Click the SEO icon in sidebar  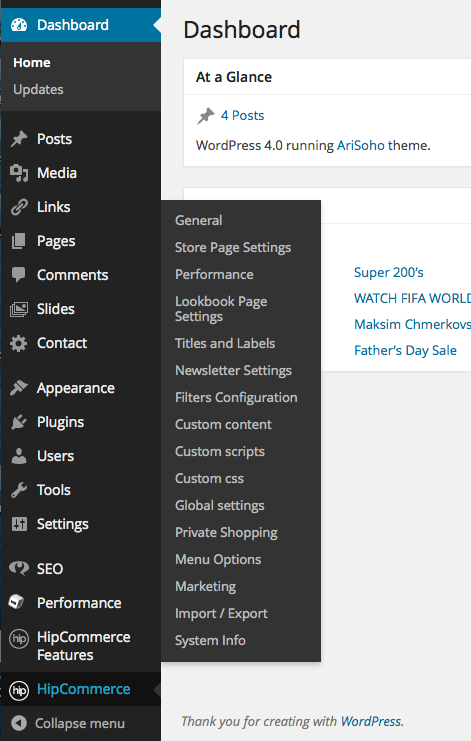coord(19,569)
